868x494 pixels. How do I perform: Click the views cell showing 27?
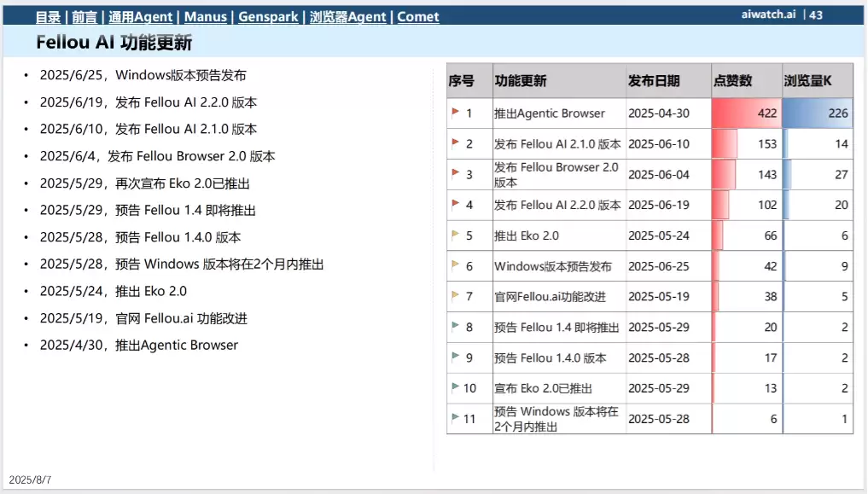818,174
